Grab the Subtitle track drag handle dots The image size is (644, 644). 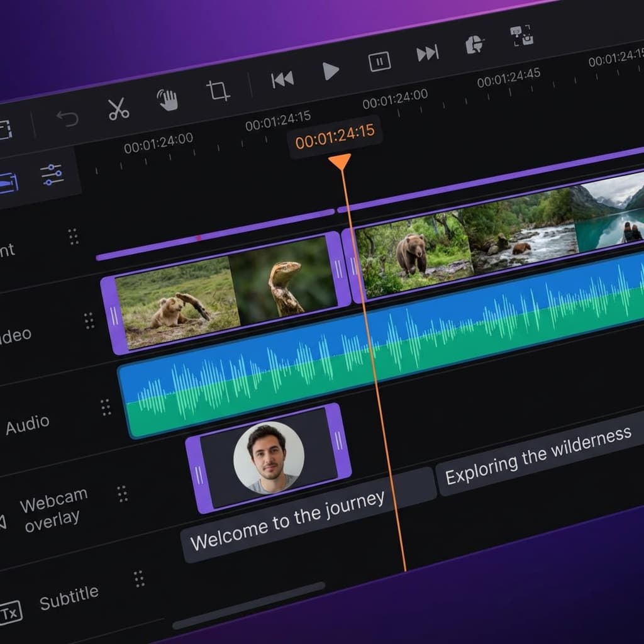pos(139,579)
